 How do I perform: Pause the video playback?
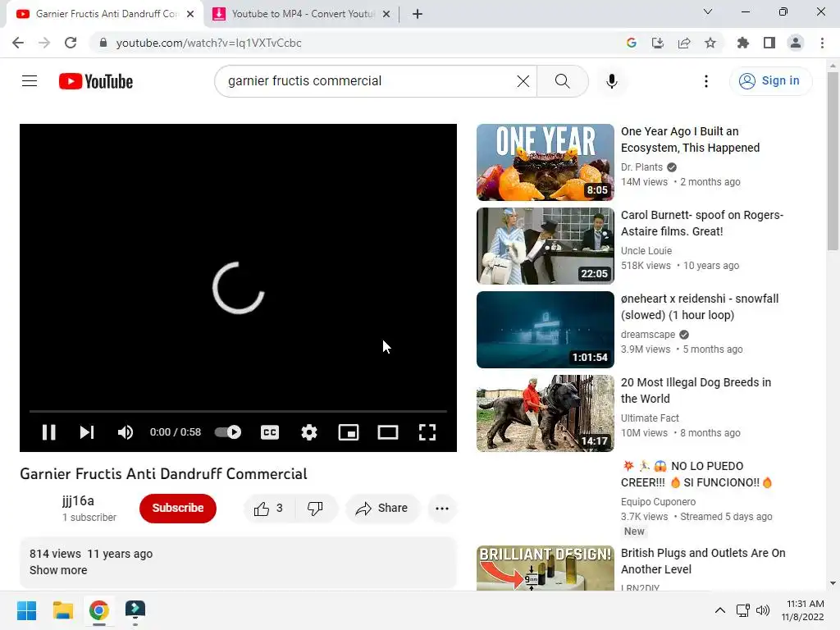pyautogui.click(x=48, y=432)
